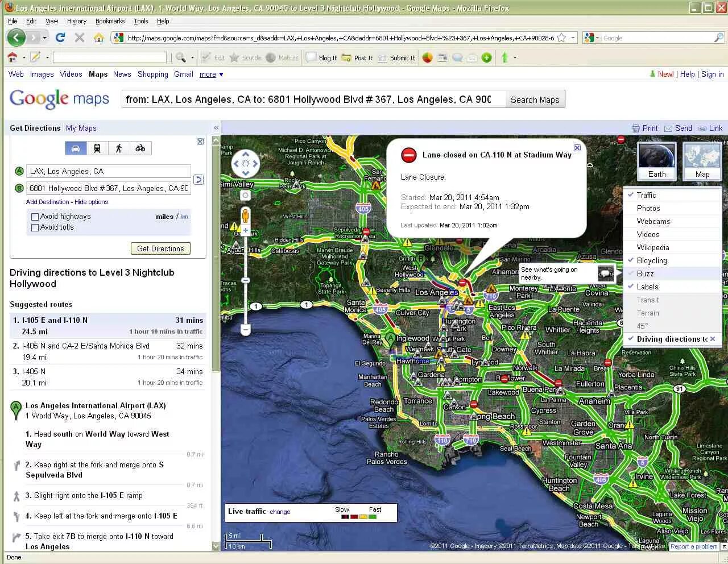Swap start and end points with reverse arrows
The height and width of the screenshot is (564, 728).
tap(198, 180)
